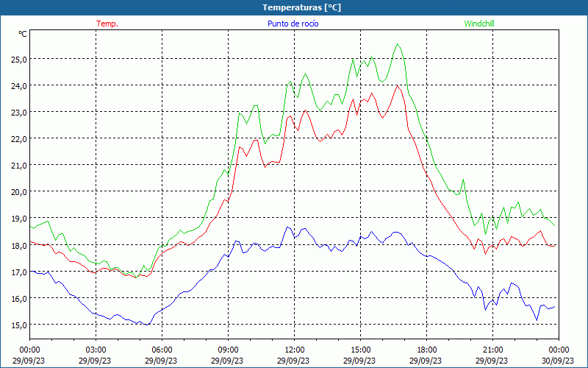Viewport: 588px width, 368px height.
Task: Click the blue dew point minimum near 05:20
Action: point(147,325)
